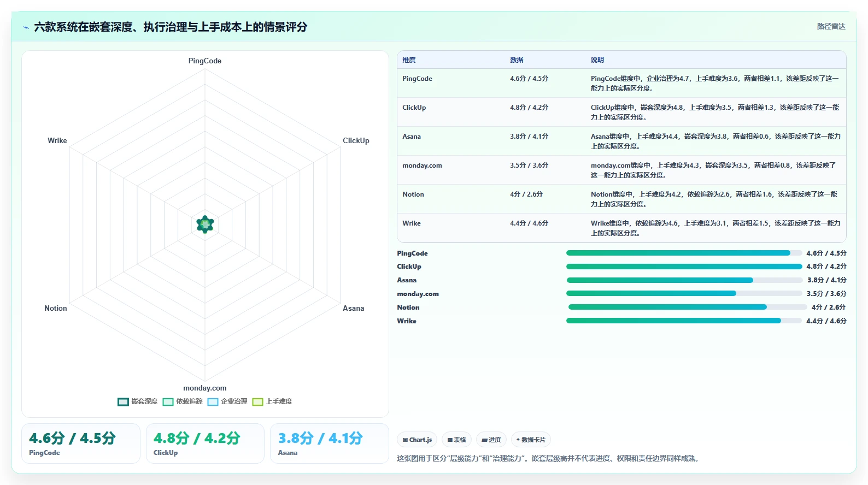Click the Notion description in the 说明 column
Screen dimensions: 868x485
pos(714,199)
